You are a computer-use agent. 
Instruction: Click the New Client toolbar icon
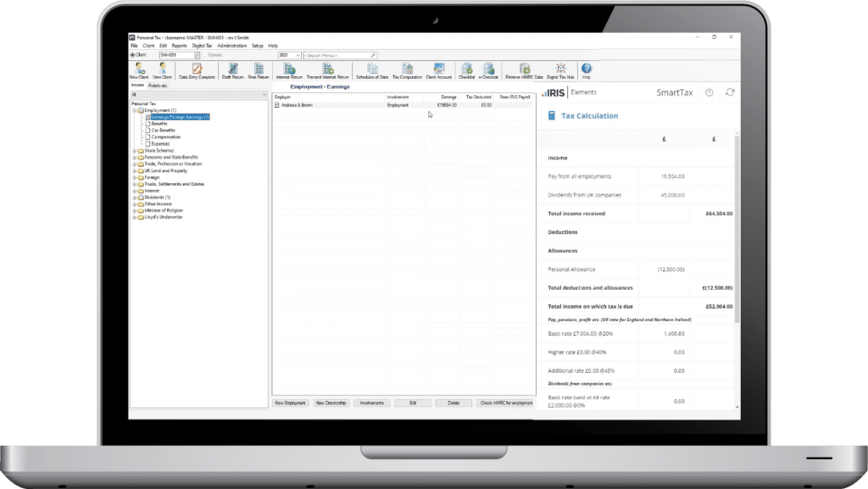137,70
